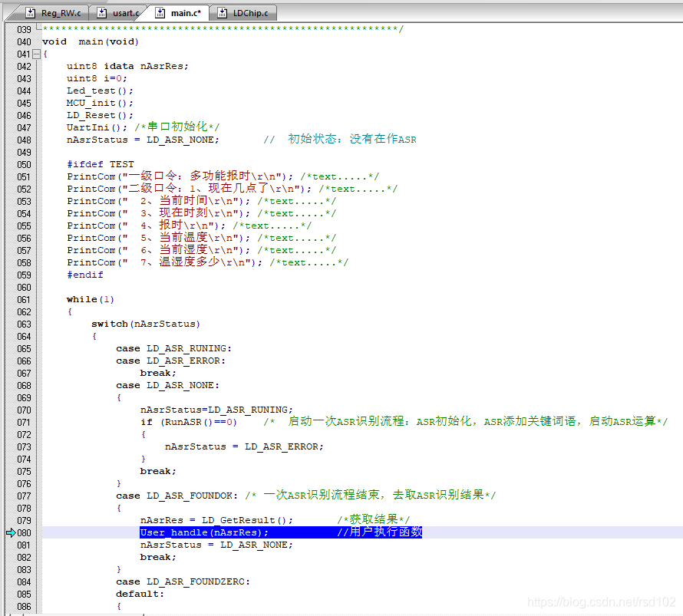Click the PrintCom call on line 051
Viewport: 683px width, 616px height.
click(180, 176)
